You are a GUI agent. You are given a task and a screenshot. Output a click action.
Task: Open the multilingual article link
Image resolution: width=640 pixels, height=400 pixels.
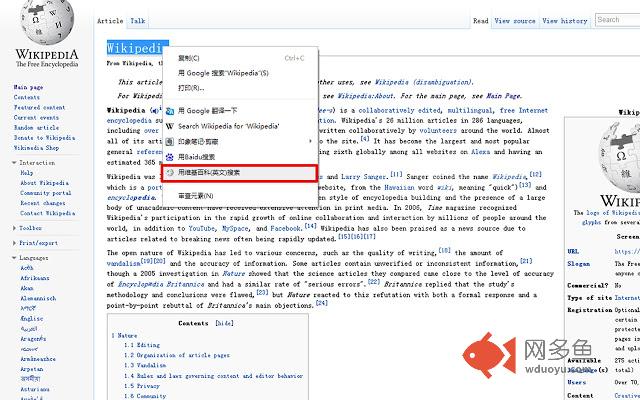(470, 111)
